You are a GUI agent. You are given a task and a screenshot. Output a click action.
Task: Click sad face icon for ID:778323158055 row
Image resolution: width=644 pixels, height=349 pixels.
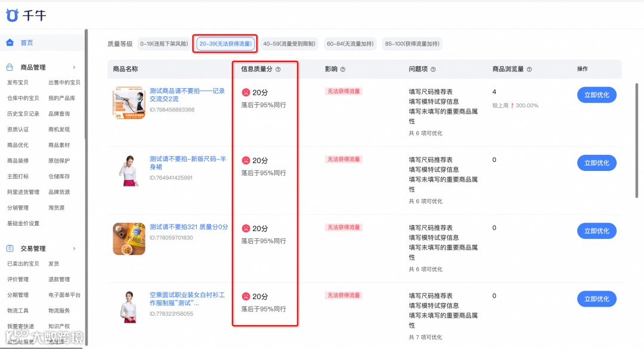point(246,296)
